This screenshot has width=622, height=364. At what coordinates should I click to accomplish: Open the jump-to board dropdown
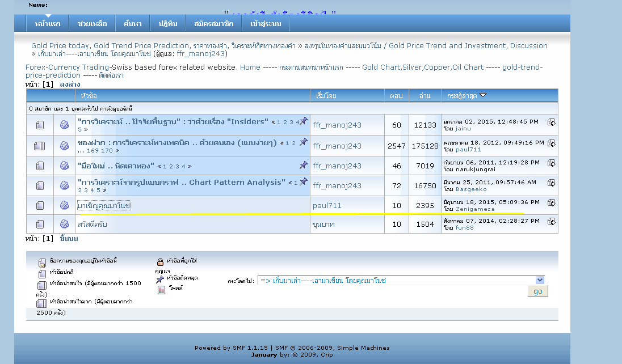(540, 280)
